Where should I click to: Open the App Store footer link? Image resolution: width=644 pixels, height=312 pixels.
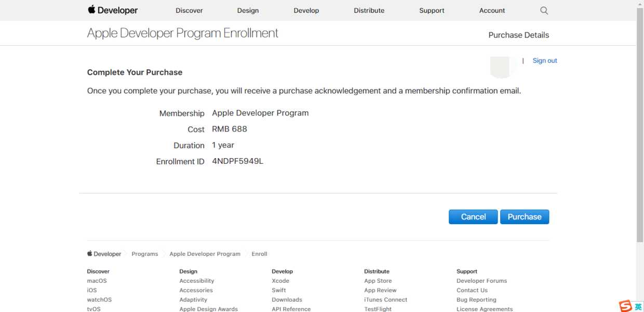(x=378, y=281)
